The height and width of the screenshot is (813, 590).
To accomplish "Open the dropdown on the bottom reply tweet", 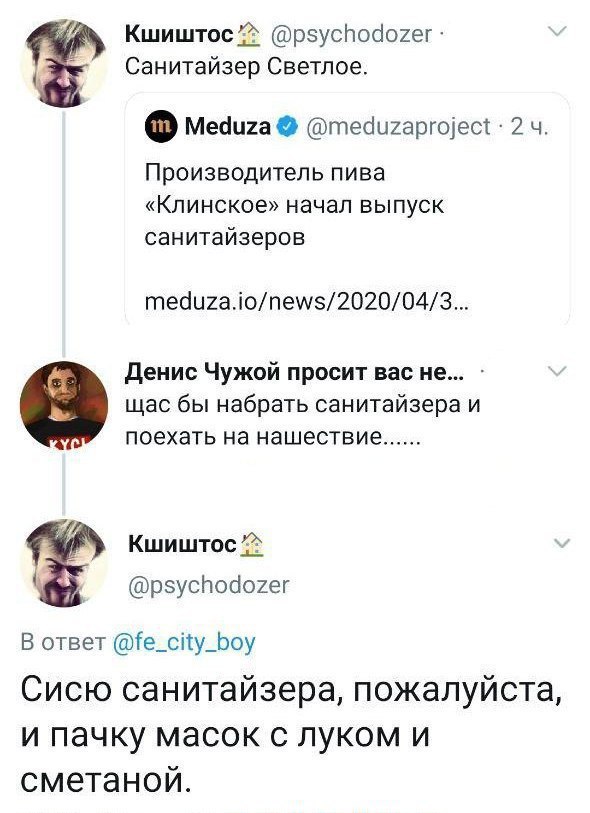I will point(560,543).
